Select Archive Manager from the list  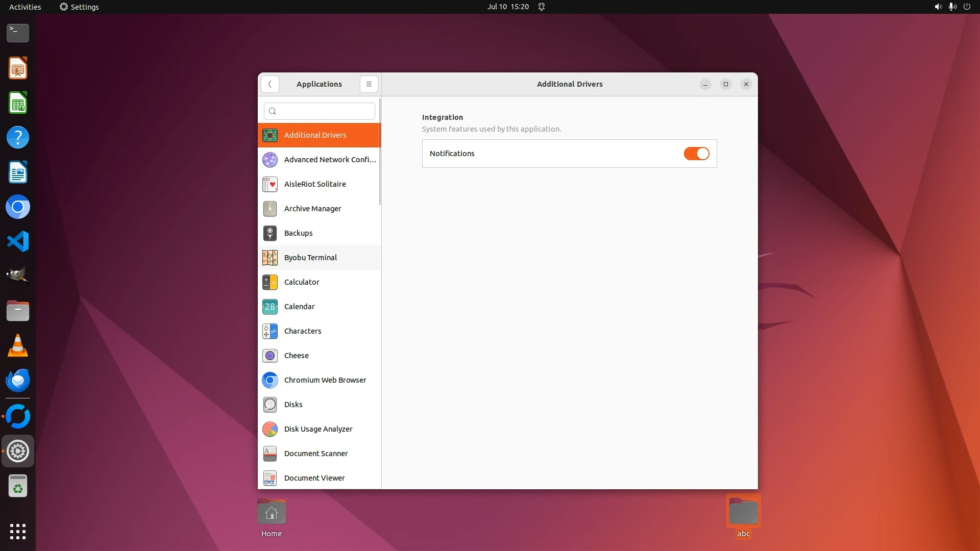pyautogui.click(x=312, y=209)
